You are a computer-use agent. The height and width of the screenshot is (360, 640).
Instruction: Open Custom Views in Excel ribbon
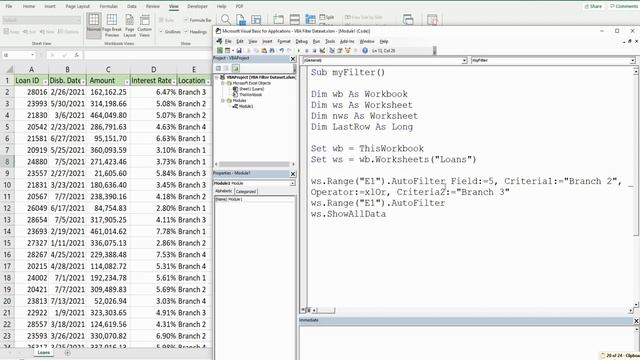[x=144, y=25]
